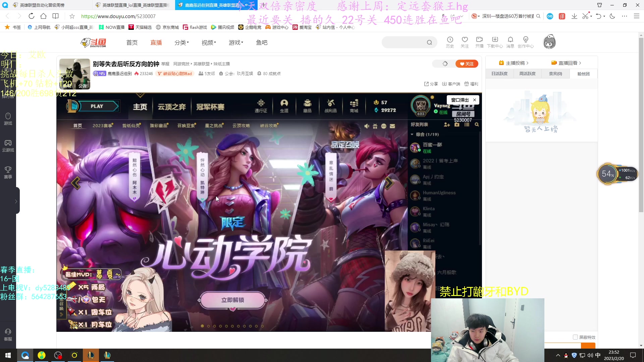Switch to the 日活跃度 tab
Screen dimensions: 644x362
(x=499, y=73)
